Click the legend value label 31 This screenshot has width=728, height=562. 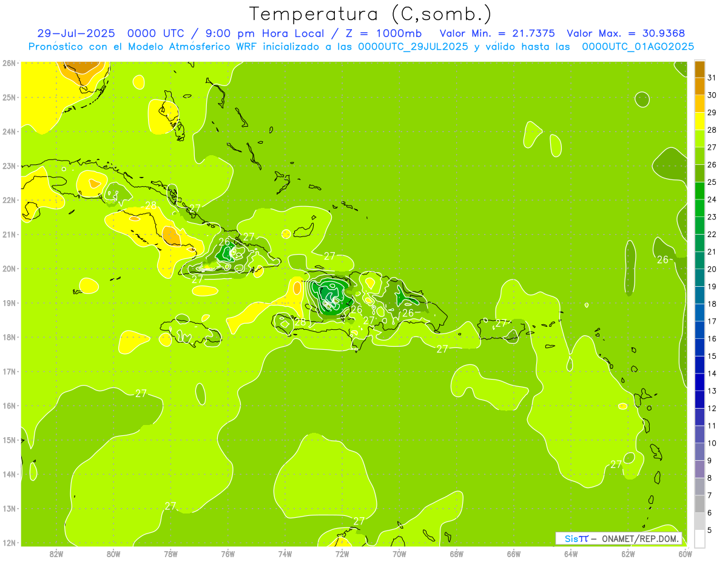click(712, 78)
